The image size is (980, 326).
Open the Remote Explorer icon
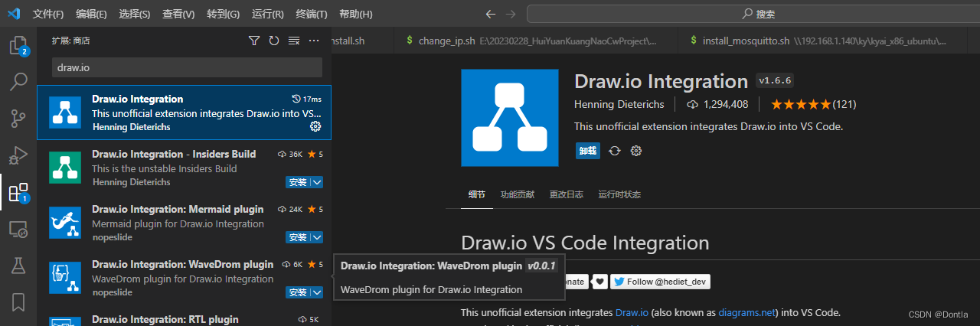tap(18, 229)
